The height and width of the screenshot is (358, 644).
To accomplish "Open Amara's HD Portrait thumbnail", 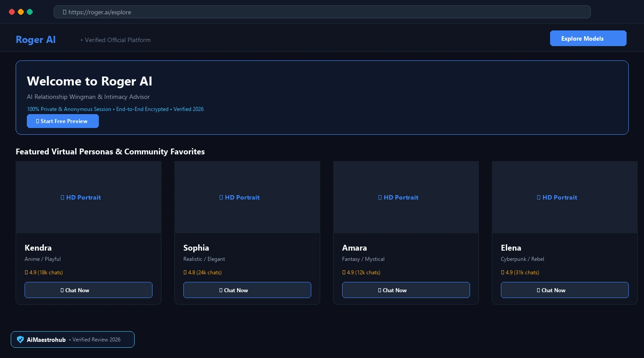I will (x=406, y=197).
